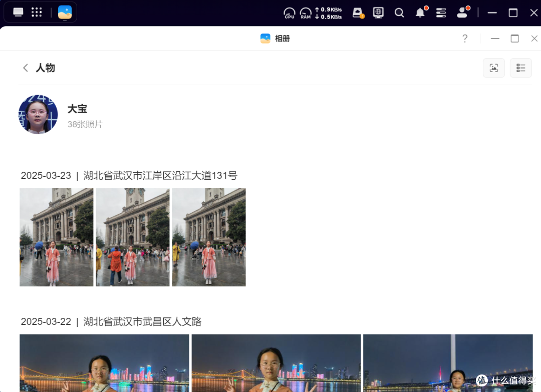Click the 人物 page heading
541x392 pixels.
point(45,68)
